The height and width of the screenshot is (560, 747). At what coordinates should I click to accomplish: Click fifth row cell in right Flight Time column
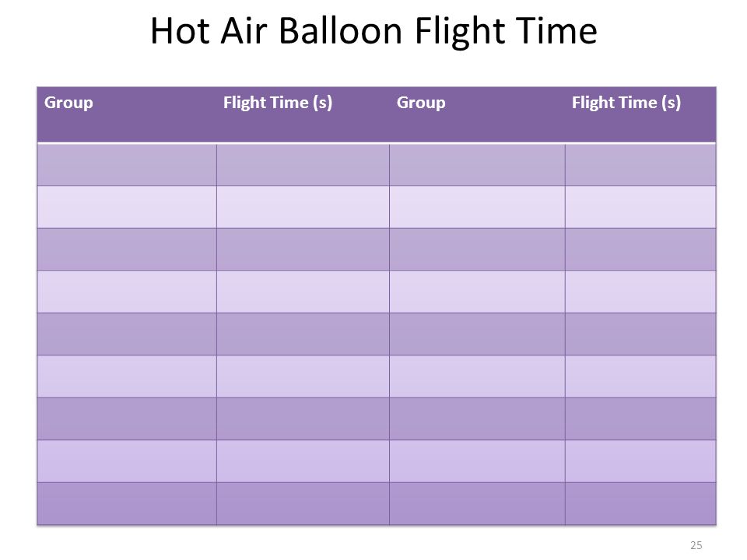pos(640,334)
